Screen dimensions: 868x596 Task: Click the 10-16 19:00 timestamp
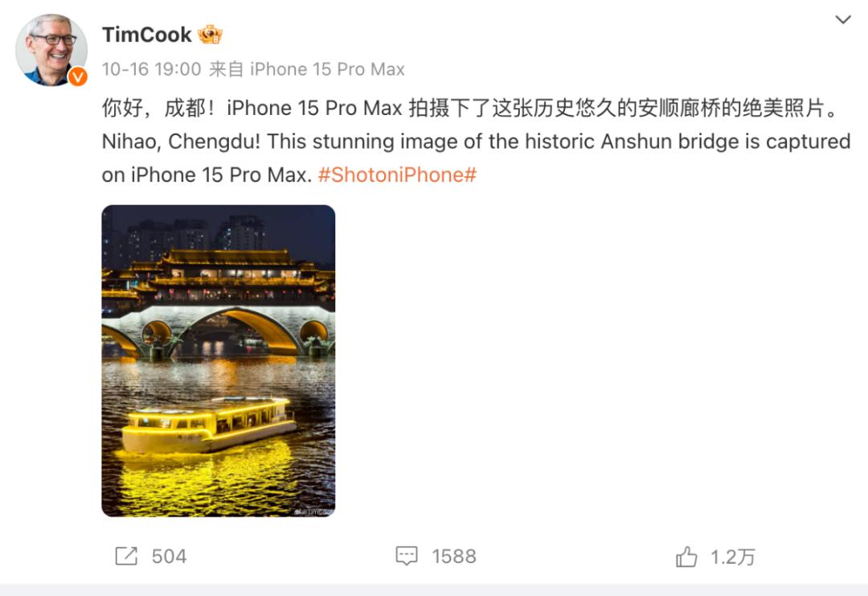151,69
